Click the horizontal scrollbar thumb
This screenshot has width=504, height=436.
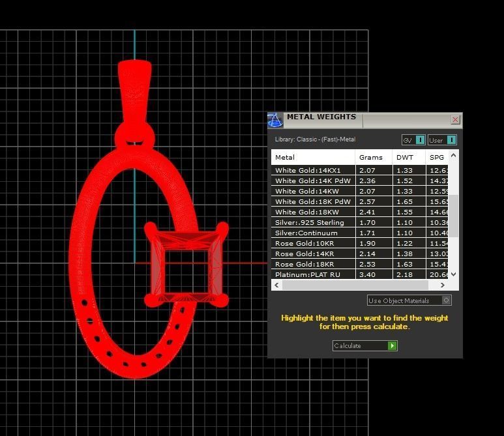click(355, 285)
